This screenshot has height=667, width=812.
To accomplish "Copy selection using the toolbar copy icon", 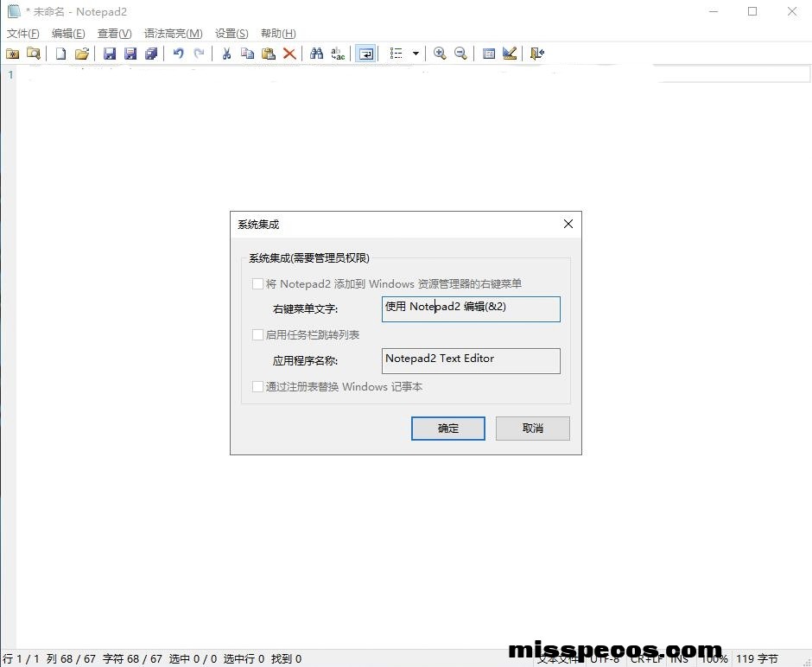I will click(248, 54).
